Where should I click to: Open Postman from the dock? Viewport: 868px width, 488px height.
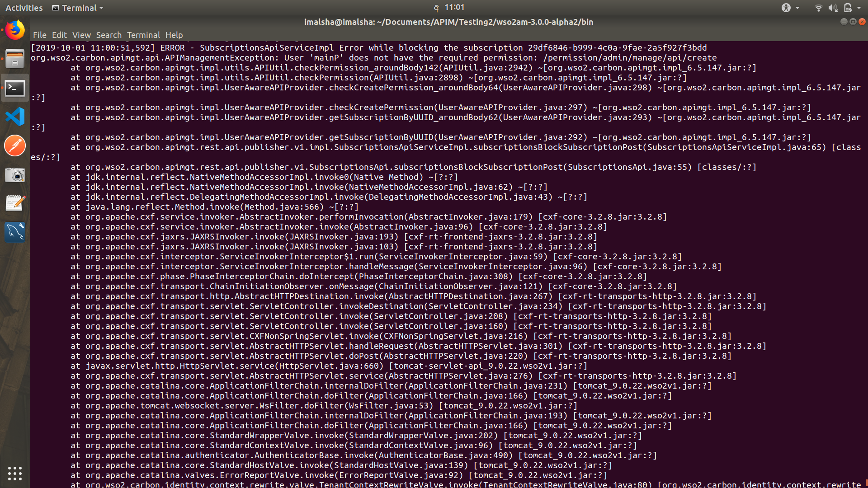15,145
